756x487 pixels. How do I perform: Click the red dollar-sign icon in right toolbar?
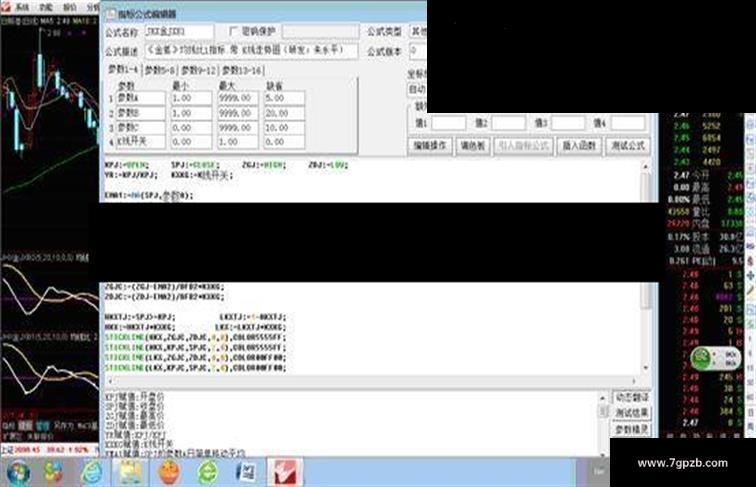(751, 261)
